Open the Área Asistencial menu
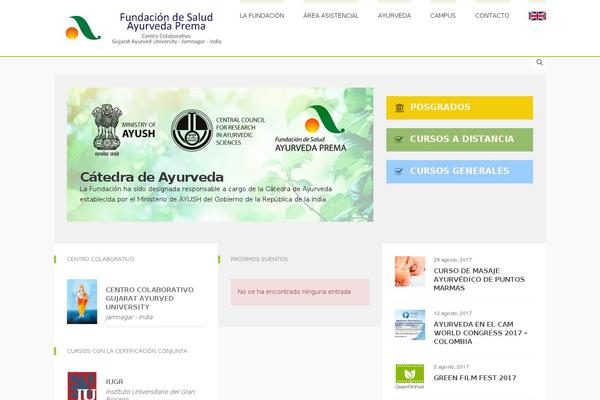 pyautogui.click(x=331, y=16)
